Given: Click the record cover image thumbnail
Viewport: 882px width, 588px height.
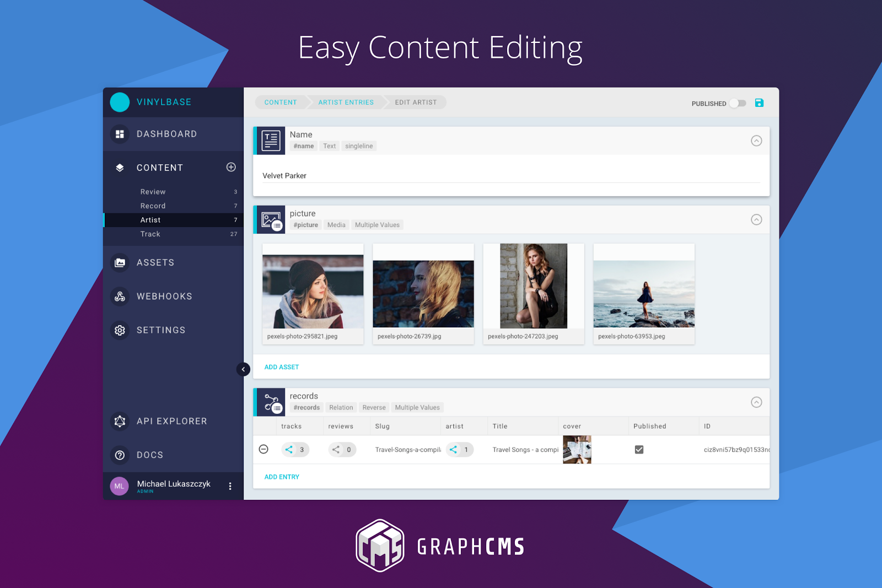Looking at the screenshot, I should 577,450.
